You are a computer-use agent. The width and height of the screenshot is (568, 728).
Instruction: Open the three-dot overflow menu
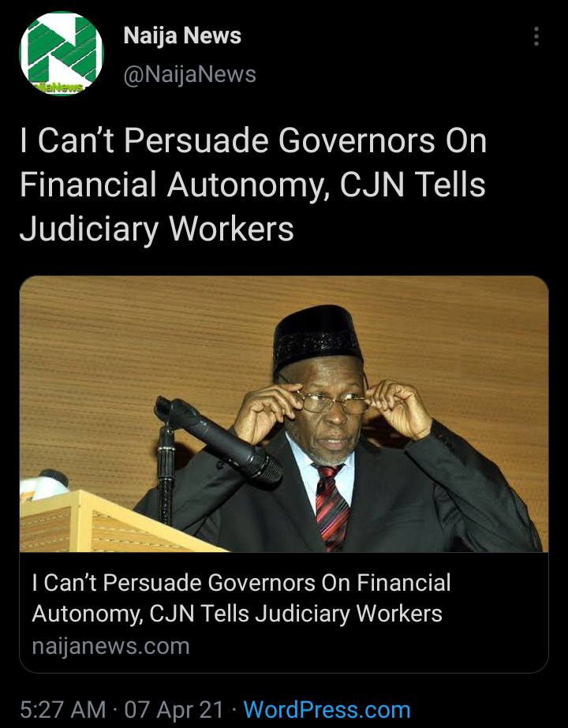pyautogui.click(x=536, y=36)
